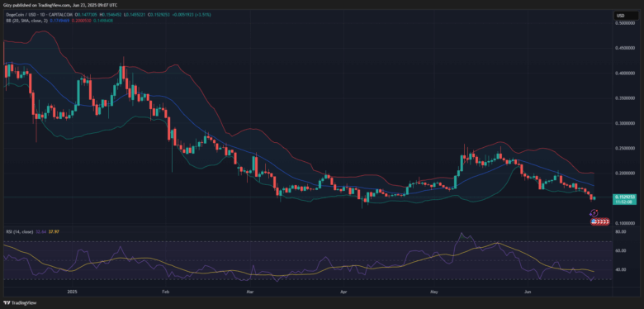The height and width of the screenshot is (309, 644).
Task: Click the open price value 0.1477305
Action: 88,15
